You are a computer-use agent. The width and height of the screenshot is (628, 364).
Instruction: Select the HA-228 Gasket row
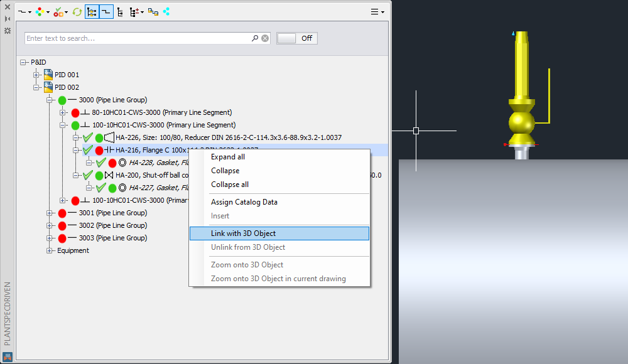pyautogui.click(x=159, y=163)
